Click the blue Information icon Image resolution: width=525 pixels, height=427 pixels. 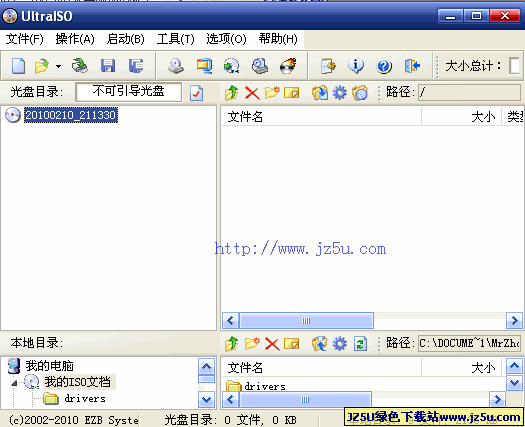[x=356, y=66]
